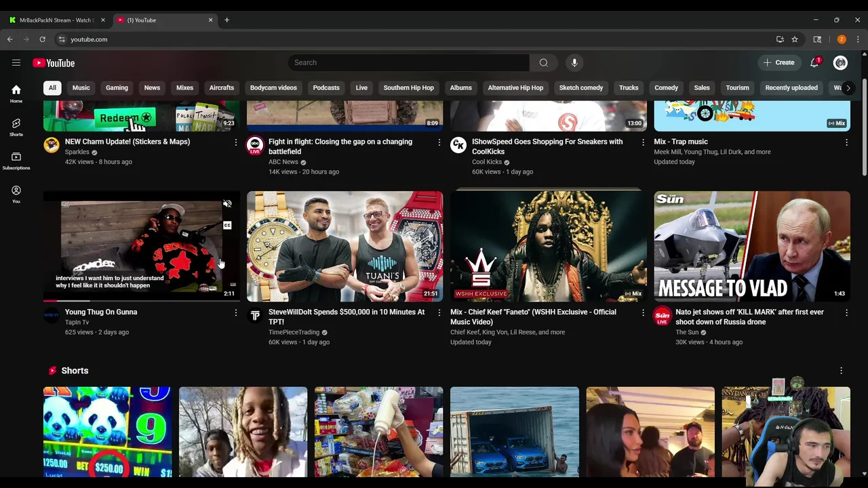
Task: Open options for Fight in flight video
Action: pyautogui.click(x=439, y=142)
